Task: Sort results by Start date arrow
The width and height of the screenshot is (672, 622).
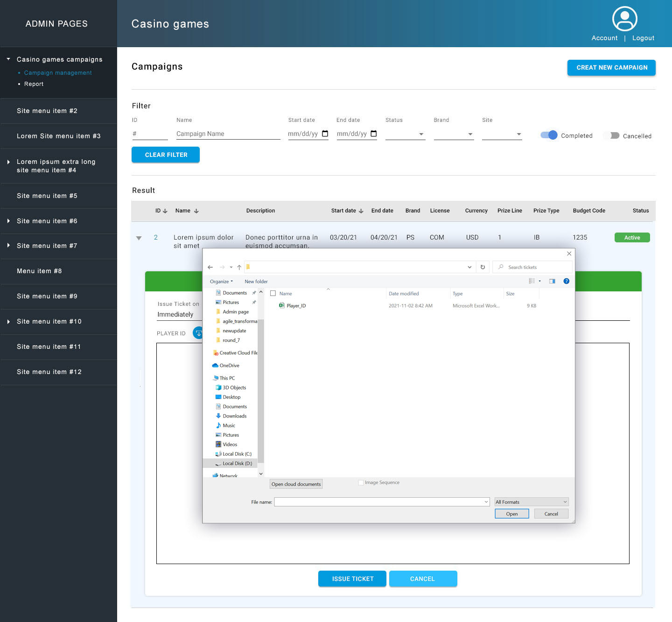Action: pyautogui.click(x=361, y=211)
